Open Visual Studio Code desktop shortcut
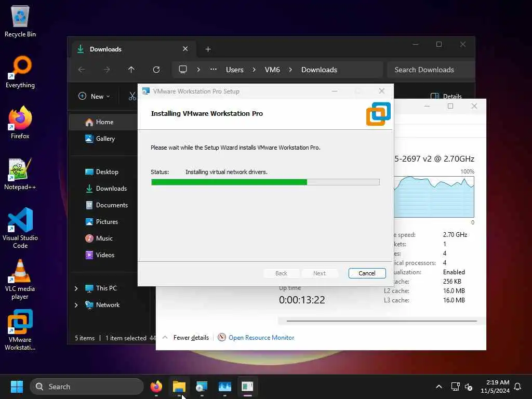This screenshot has width=532, height=399. point(20,228)
